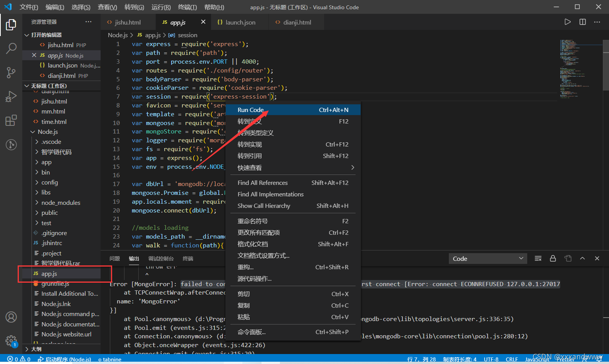Open the Search view in activity bar
This screenshot has height=364, width=609.
tap(11, 48)
